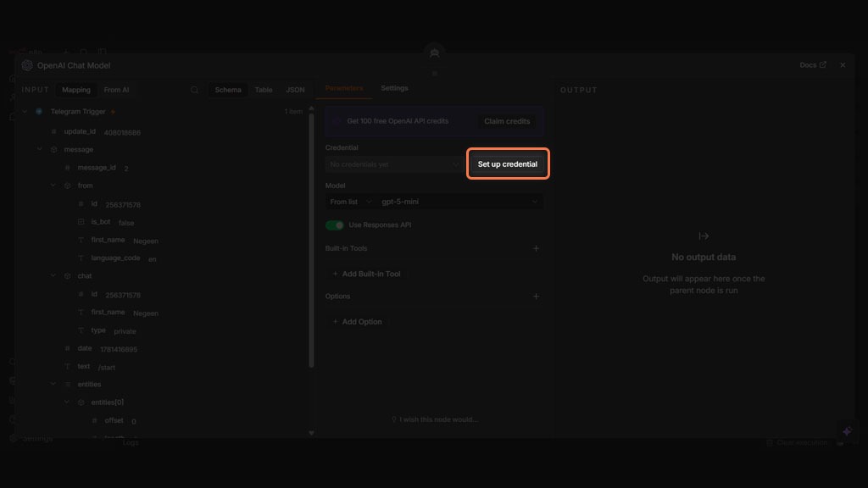Click the 408018686 update_id value
868x488 pixels.
122,133
